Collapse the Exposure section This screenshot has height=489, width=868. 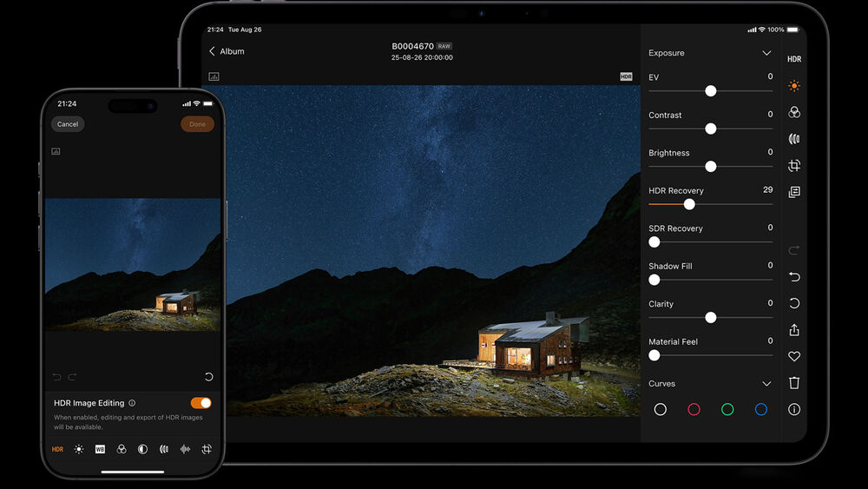point(766,53)
